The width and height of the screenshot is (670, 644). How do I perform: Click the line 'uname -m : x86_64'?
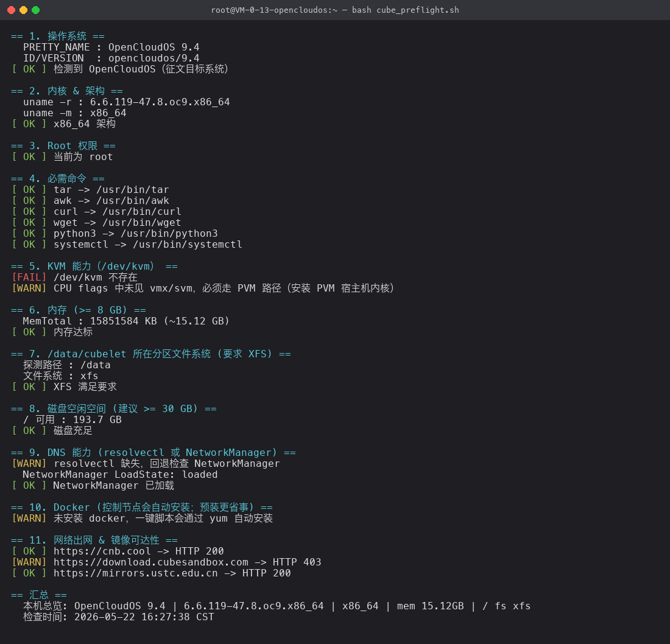[75, 113]
